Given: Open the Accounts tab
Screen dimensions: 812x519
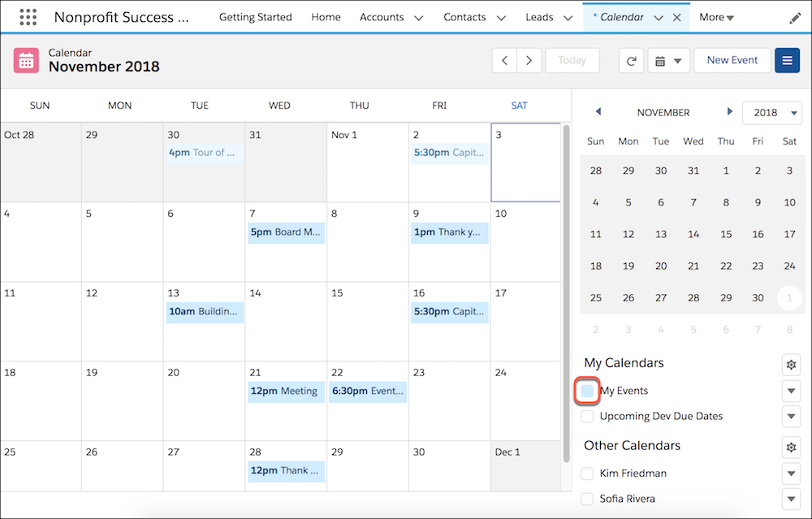Looking at the screenshot, I should coord(382,17).
